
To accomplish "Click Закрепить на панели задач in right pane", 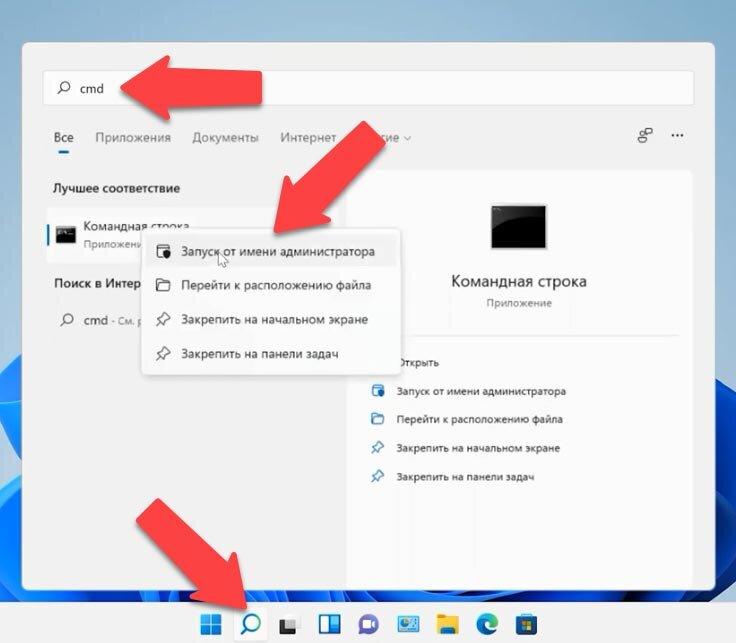I will 465,477.
